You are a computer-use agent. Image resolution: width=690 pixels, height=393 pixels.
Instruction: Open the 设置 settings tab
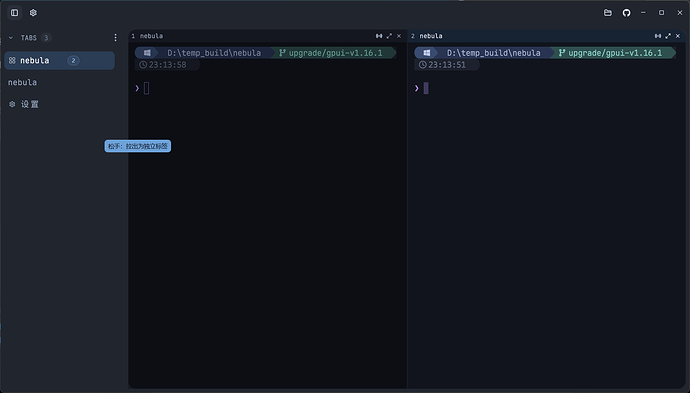pos(29,104)
